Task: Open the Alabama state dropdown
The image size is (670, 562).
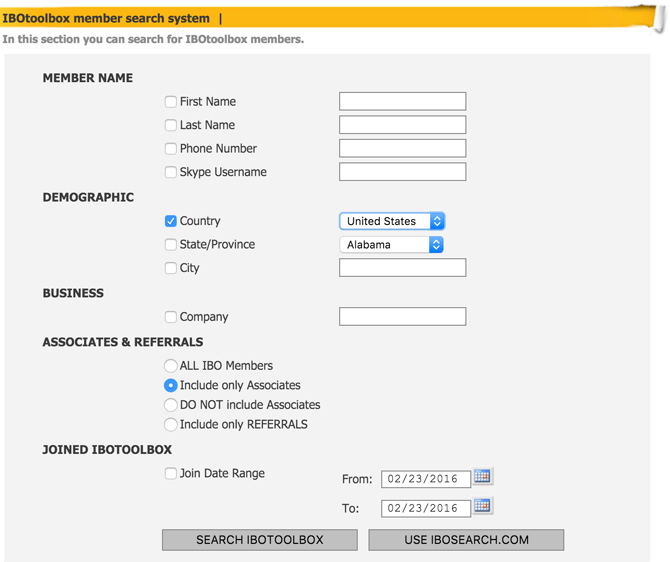Action: click(391, 245)
